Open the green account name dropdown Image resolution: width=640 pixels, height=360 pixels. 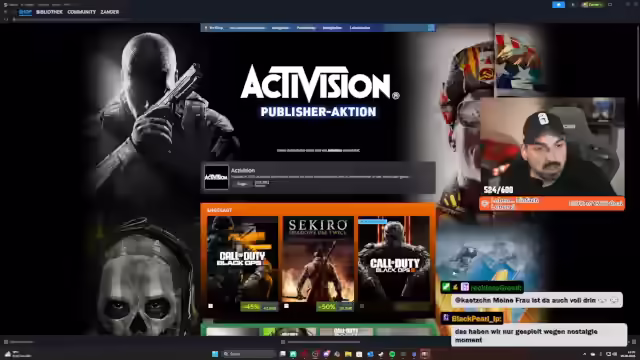tap(593, 4)
